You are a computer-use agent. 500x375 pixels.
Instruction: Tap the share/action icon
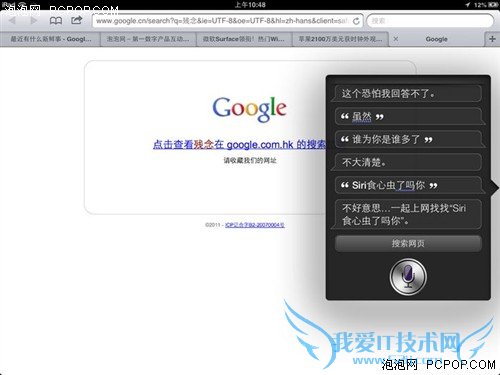(x=77, y=20)
